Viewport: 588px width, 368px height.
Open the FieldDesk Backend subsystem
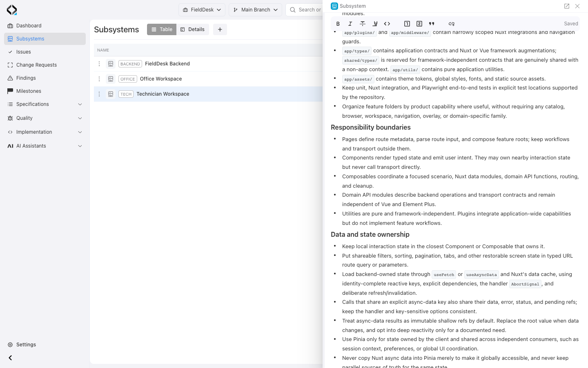[x=167, y=64]
